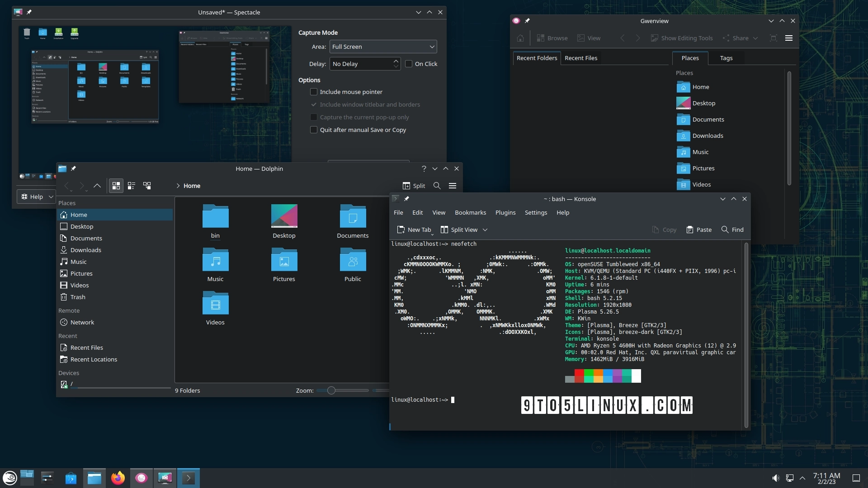
Task: Click the hamburger menu icon in Dolphin
Action: [x=453, y=185]
